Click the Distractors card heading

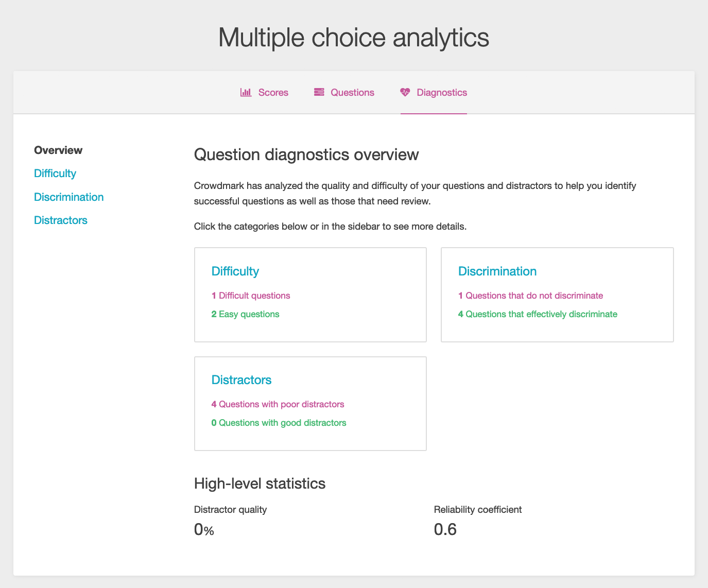[241, 380]
